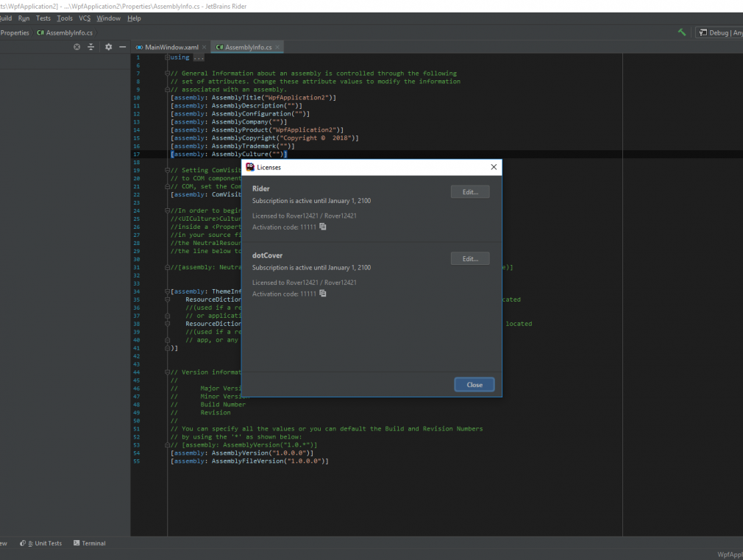
Task: Collapse the ThemeInfo attribute fold at line 34
Action: (167, 291)
